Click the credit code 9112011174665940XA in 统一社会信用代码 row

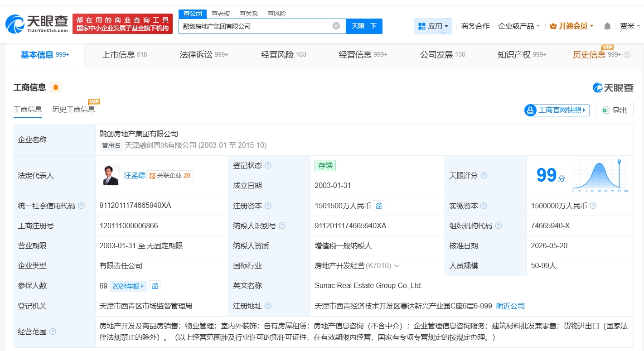(x=135, y=206)
